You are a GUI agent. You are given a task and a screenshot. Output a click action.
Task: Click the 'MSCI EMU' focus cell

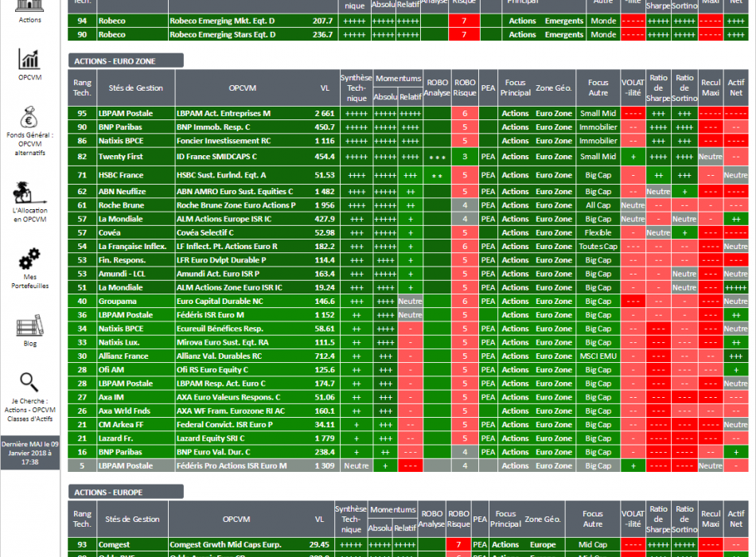598,356
